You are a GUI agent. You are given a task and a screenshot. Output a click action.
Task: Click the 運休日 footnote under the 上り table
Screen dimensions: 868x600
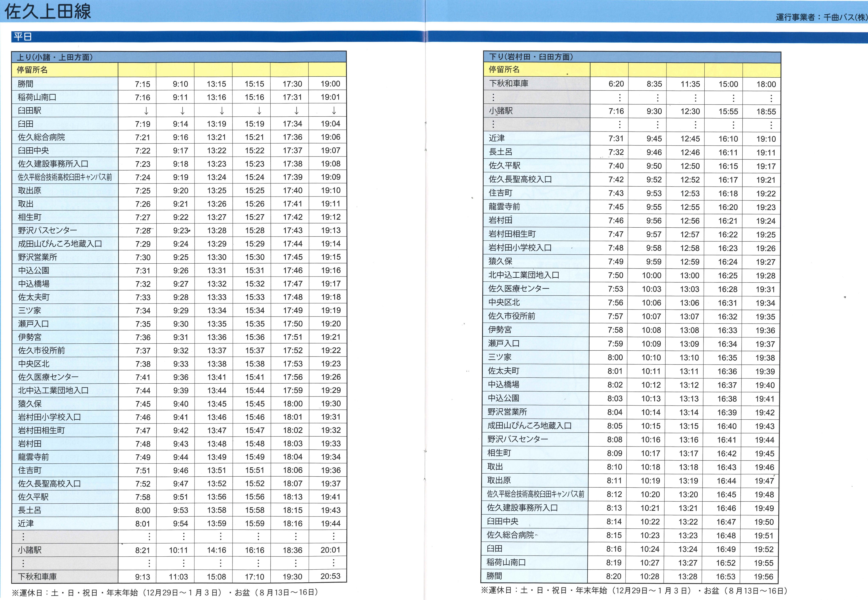coord(165,592)
